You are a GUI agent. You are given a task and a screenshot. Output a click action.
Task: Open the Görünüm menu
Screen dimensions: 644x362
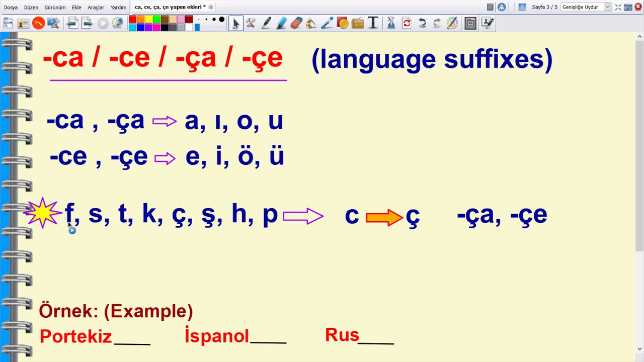pyautogui.click(x=55, y=8)
